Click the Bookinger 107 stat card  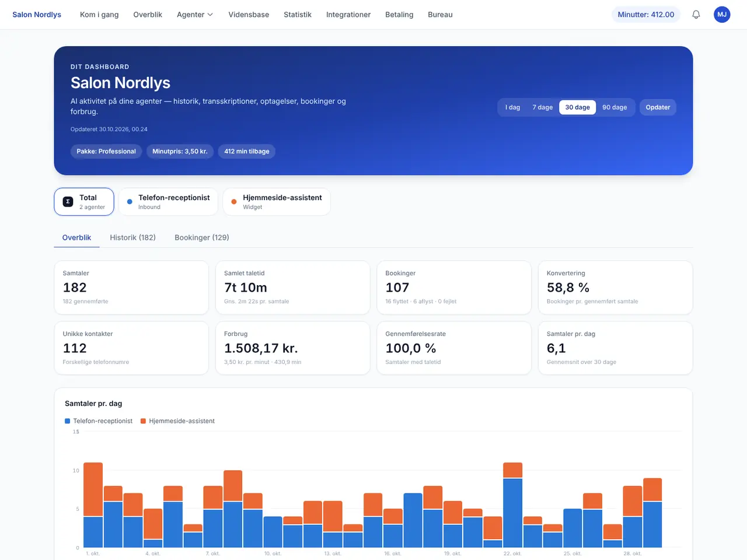click(454, 288)
